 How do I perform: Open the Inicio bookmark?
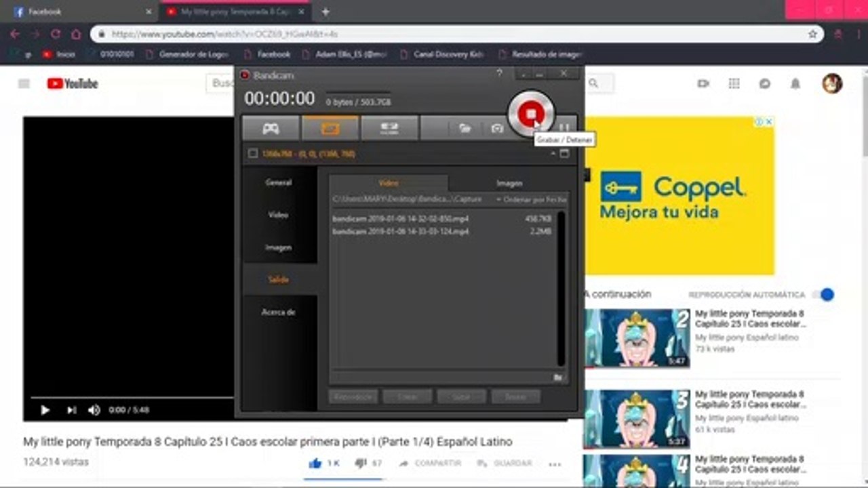click(x=59, y=54)
